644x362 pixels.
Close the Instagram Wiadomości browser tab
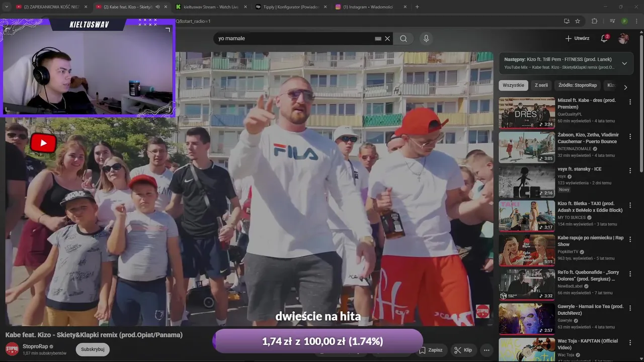pos(405,7)
